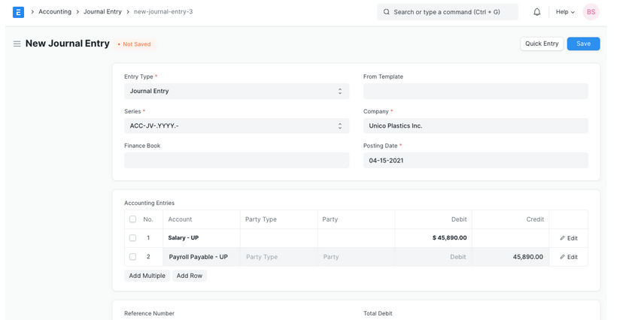Click the BS user avatar

point(591,12)
